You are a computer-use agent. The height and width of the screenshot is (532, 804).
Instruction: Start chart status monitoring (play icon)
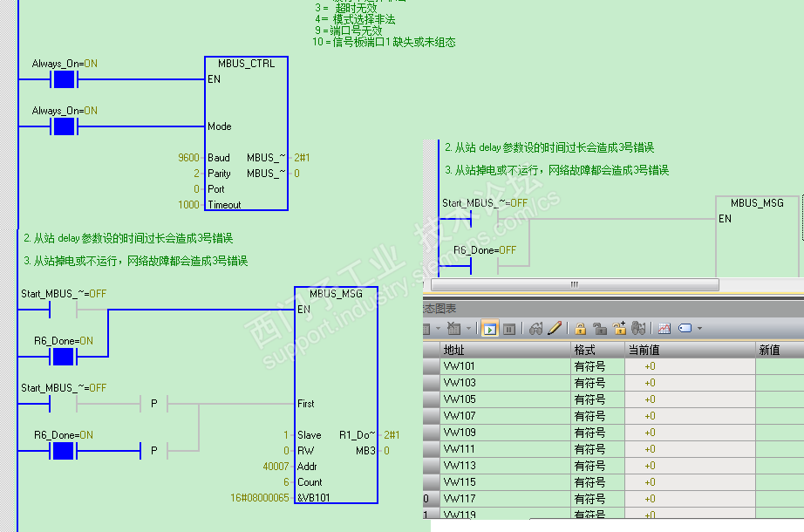(490, 329)
